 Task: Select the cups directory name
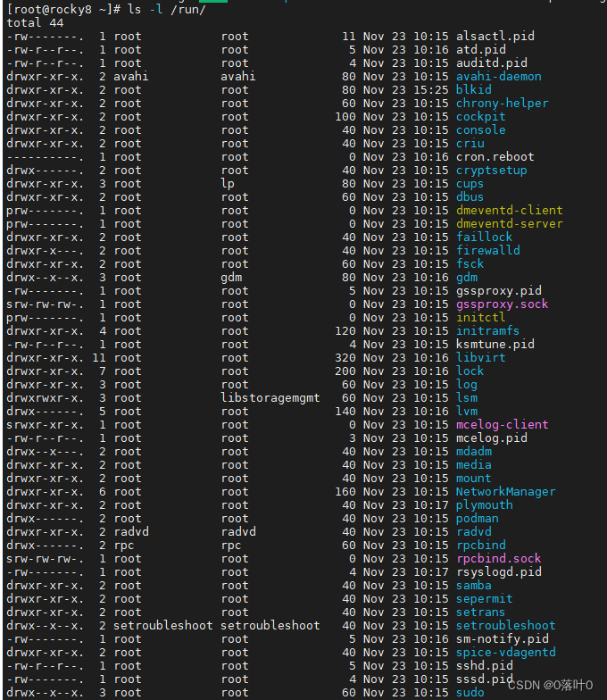point(470,184)
